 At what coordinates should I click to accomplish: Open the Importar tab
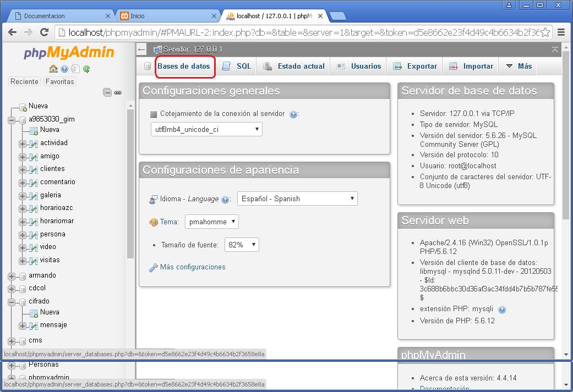point(478,66)
